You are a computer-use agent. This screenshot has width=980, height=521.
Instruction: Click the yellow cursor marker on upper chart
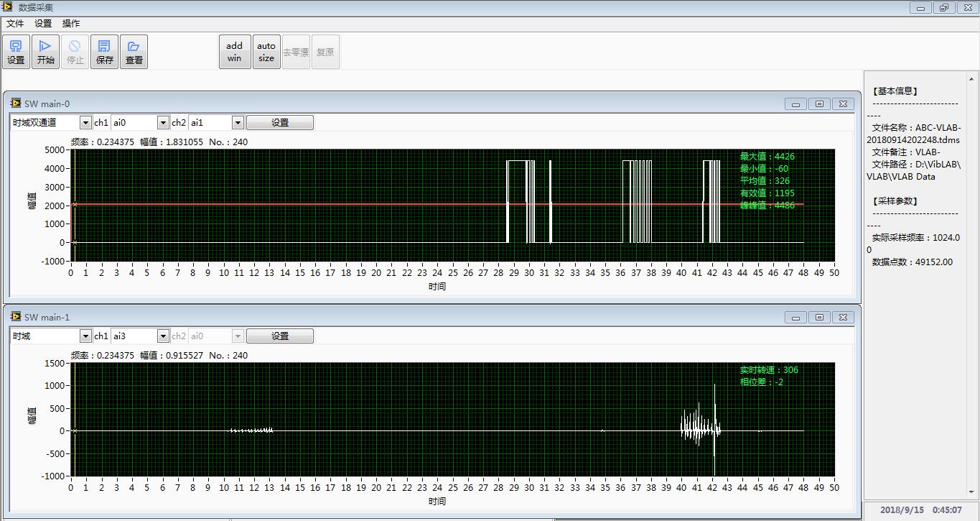pos(74,205)
